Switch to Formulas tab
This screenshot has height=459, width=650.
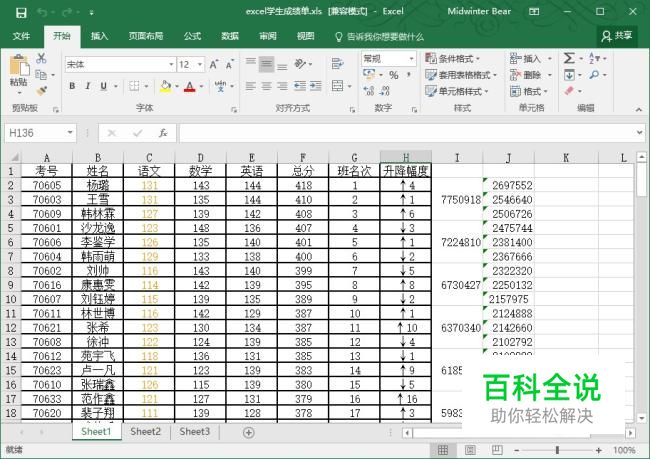click(192, 36)
